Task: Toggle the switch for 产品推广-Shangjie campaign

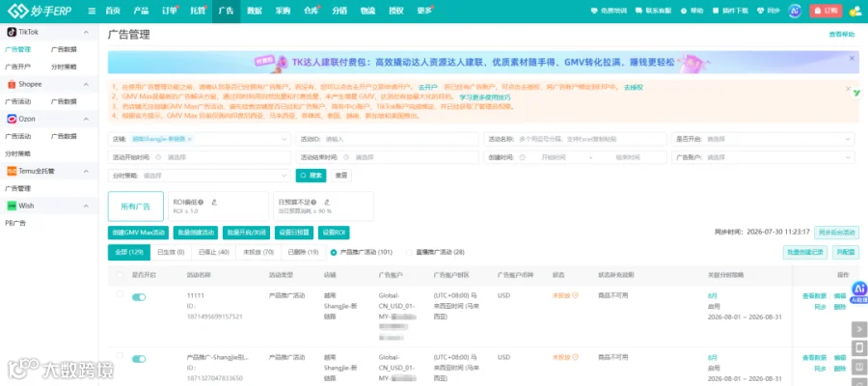Action: pyautogui.click(x=138, y=359)
